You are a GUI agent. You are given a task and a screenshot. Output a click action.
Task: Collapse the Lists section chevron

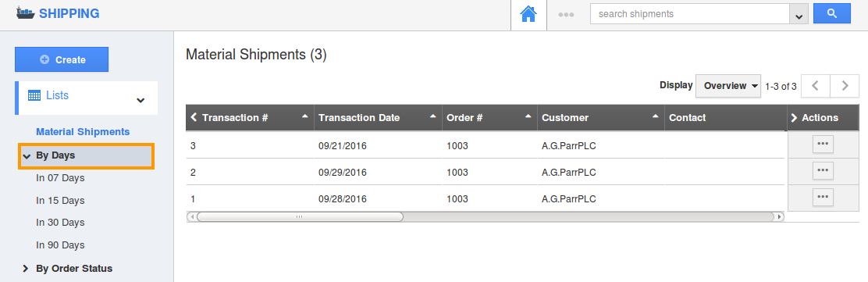click(x=141, y=100)
